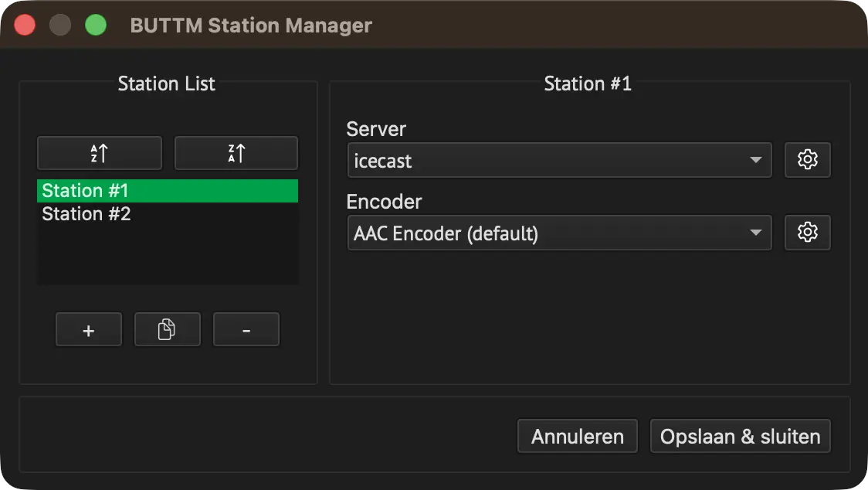Viewport: 868px width, 490px height.
Task: Zoom window with the green button
Action: click(96, 25)
